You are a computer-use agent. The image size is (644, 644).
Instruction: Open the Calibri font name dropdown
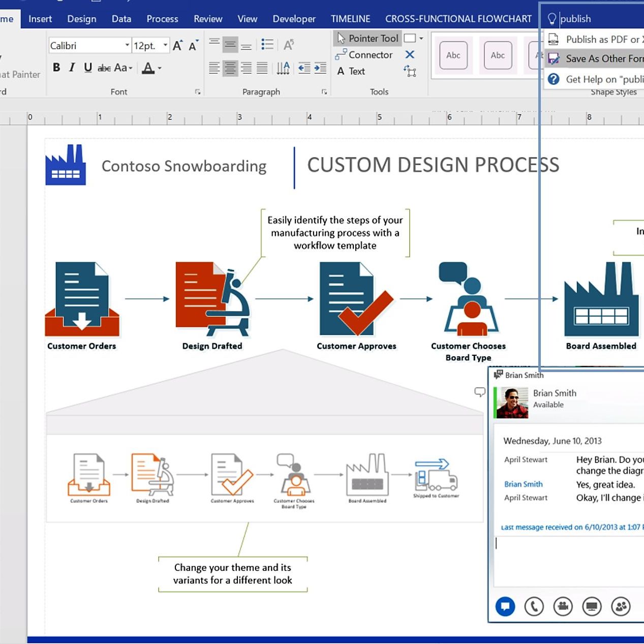pos(127,46)
